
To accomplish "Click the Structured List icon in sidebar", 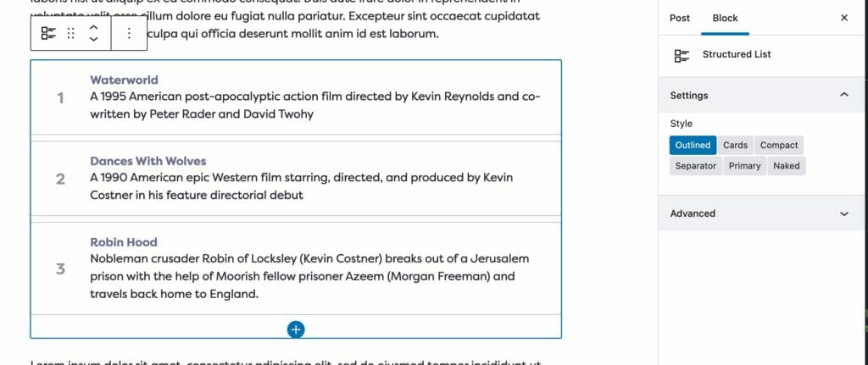I will pos(682,55).
